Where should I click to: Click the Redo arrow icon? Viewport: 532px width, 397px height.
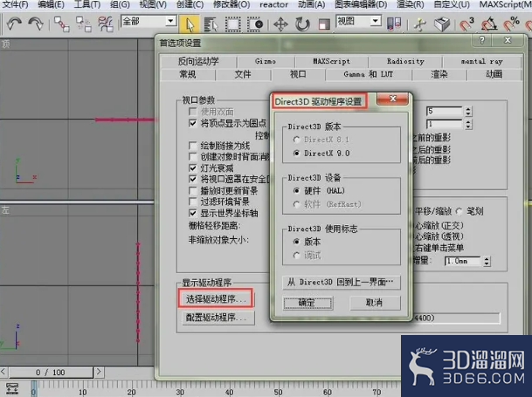pos(36,24)
